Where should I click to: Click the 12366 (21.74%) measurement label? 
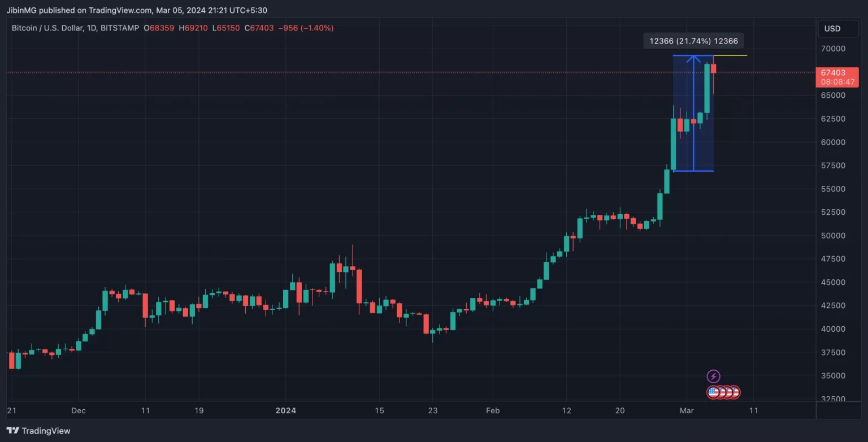point(693,41)
